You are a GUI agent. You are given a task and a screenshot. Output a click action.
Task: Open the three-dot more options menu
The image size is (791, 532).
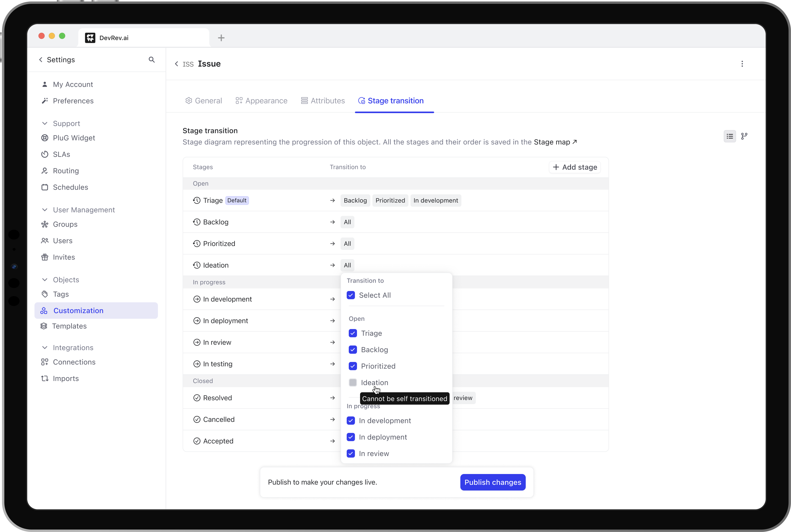[x=742, y=64]
